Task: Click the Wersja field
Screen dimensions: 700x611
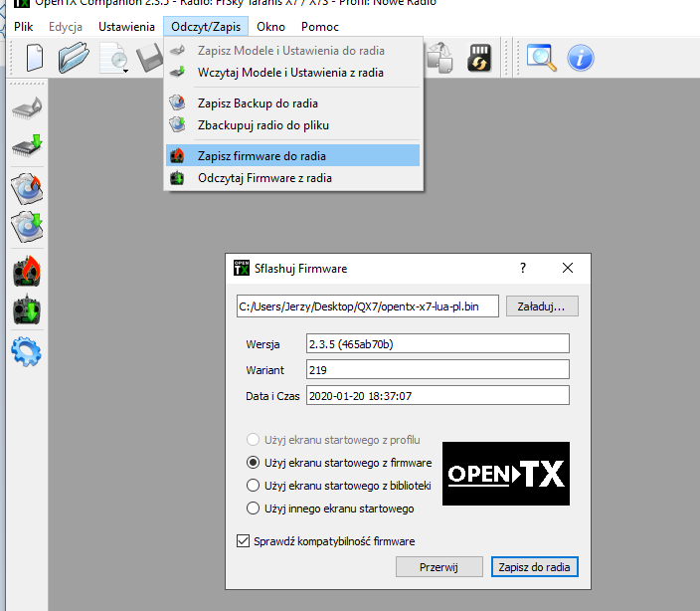Action: 437,343
